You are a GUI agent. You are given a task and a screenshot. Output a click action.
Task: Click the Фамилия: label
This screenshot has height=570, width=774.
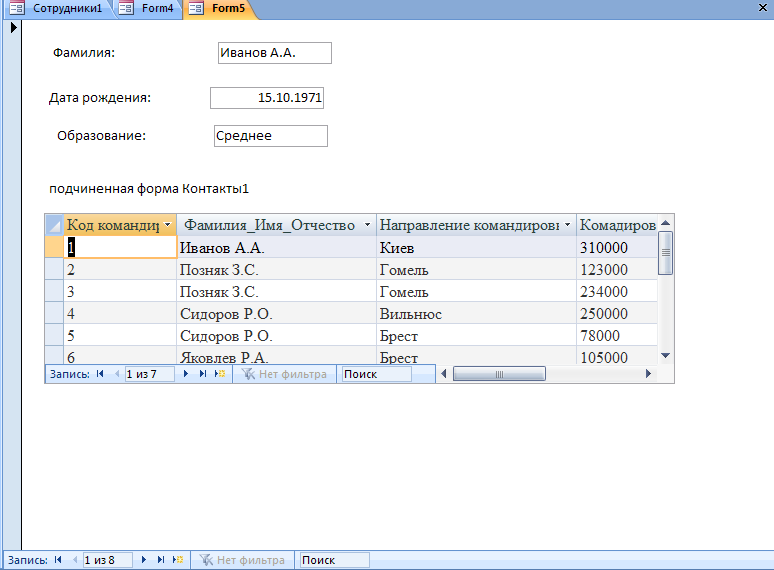point(84,52)
